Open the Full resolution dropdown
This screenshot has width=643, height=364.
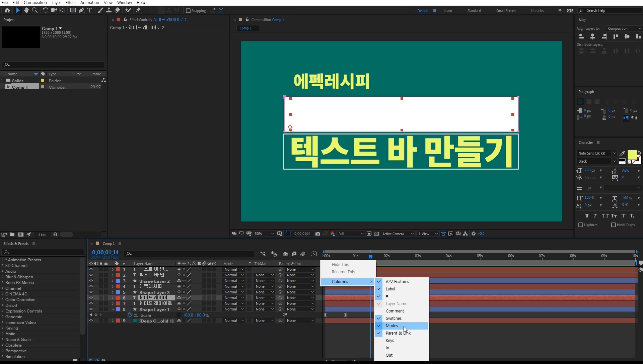tap(351, 234)
